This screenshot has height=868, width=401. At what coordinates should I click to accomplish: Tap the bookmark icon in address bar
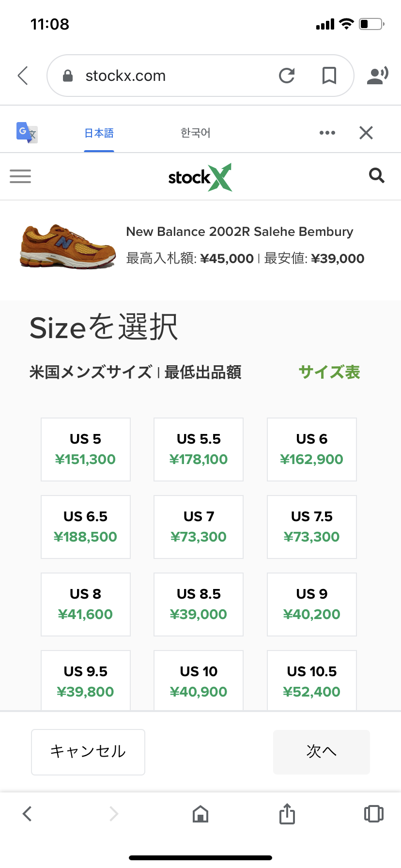coord(329,76)
